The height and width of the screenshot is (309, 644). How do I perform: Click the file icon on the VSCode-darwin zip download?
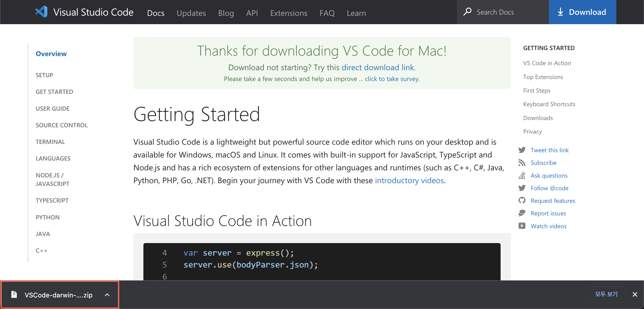[x=14, y=294]
